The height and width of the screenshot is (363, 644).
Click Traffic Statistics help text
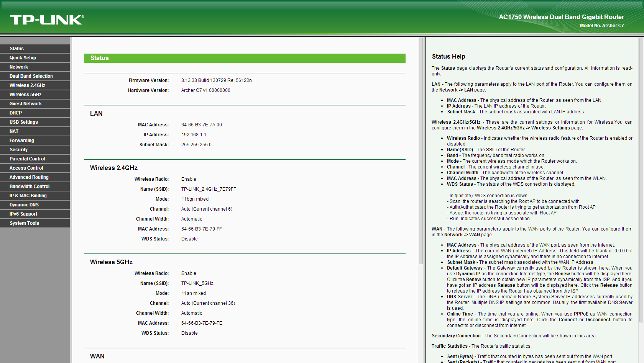(481, 346)
